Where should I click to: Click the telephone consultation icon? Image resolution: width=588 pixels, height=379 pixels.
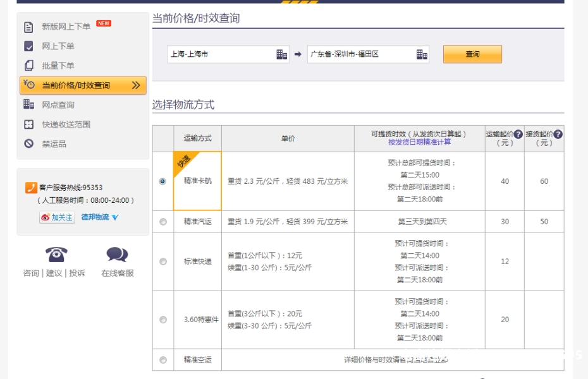(56, 255)
